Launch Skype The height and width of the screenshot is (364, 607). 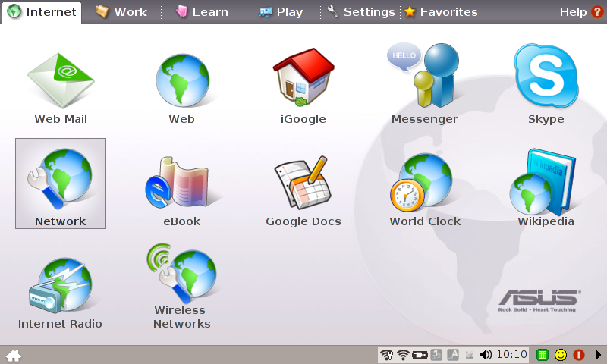coord(546,83)
